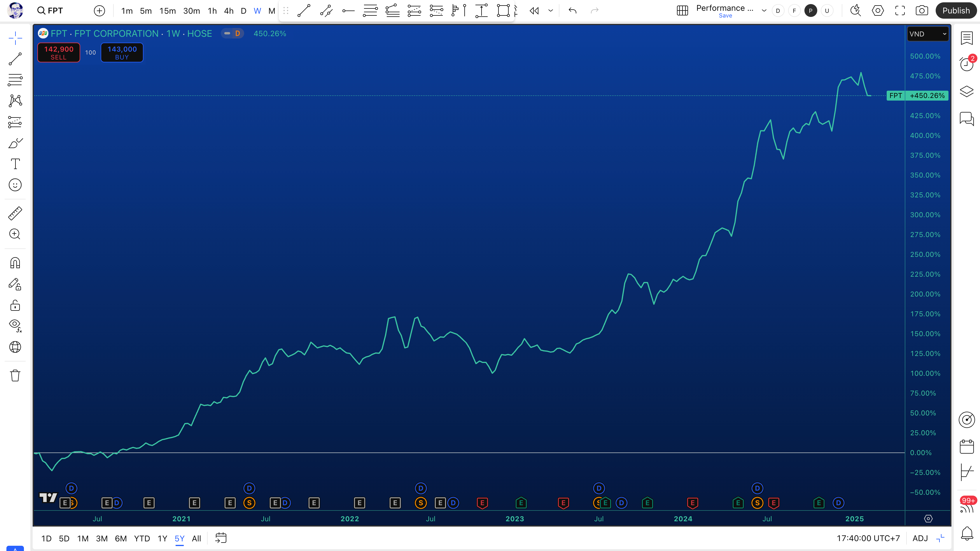This screenshot has height=551, width=980.
Task: Open forecasting and measurement tools
Action: [15, 122]
